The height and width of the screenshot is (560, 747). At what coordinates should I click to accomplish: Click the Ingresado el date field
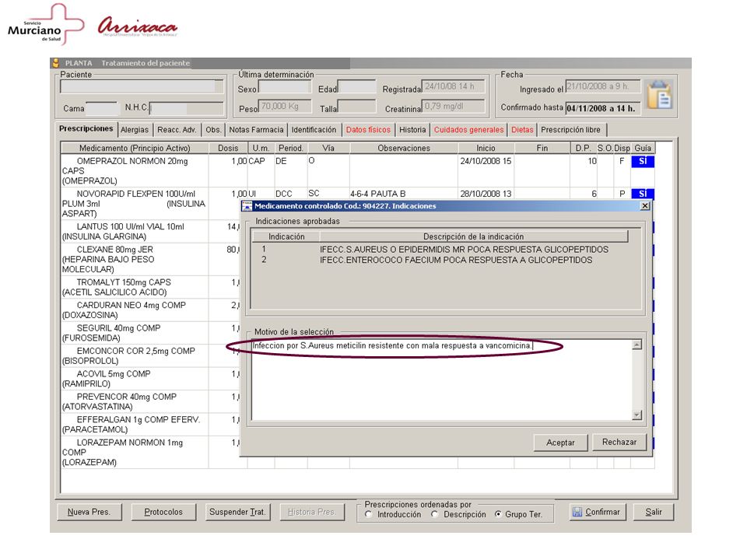pyautogui.click(x=602, y=86)
